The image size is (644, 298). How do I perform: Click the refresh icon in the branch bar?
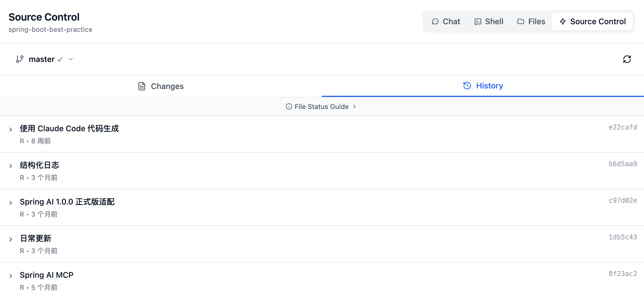[x=627, y=59]
